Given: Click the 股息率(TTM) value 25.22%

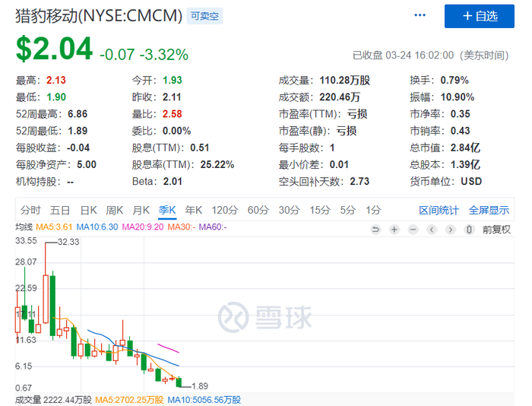Looking at the screenshot, I should 217,165.
